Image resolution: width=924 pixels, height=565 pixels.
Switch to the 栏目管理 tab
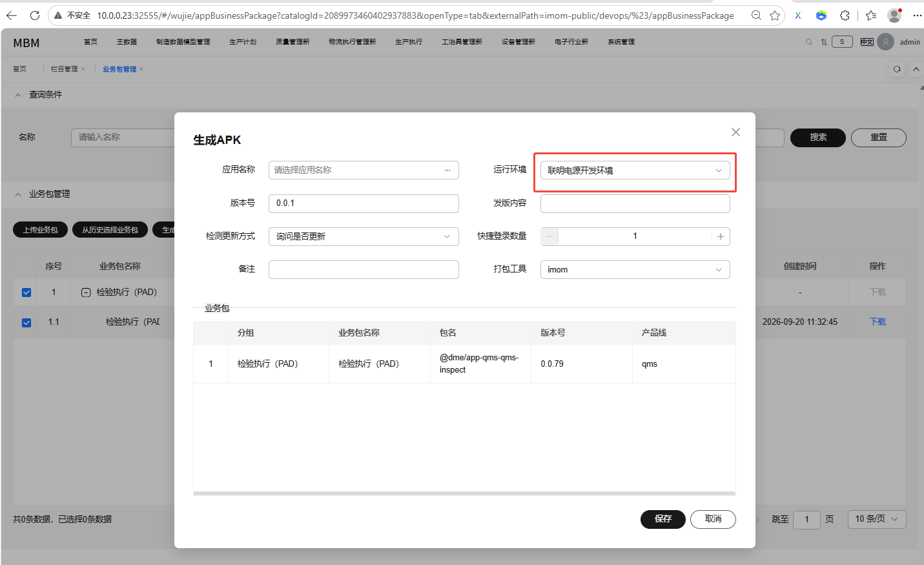(x=64, y=69)
